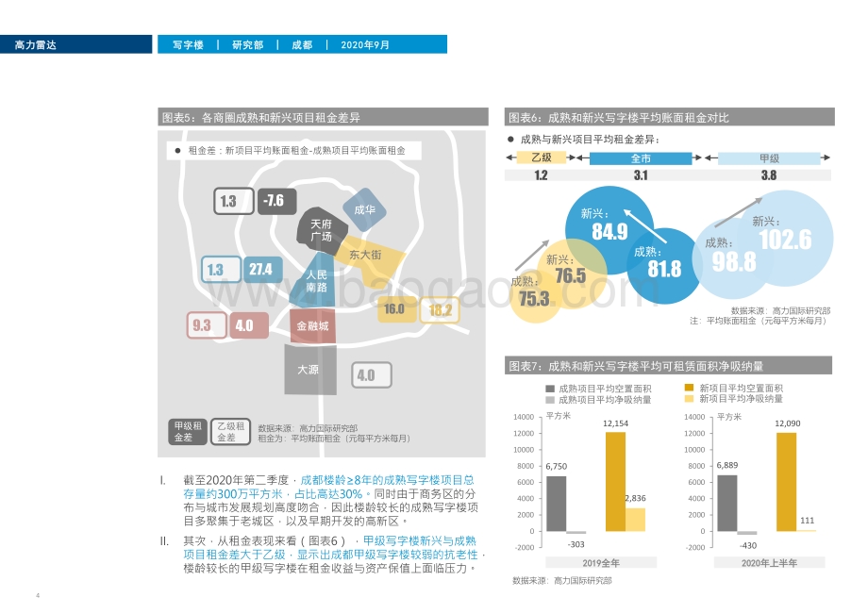Click the 成熟与新兴项目平均租金差异 heading

tap(589, 140)
